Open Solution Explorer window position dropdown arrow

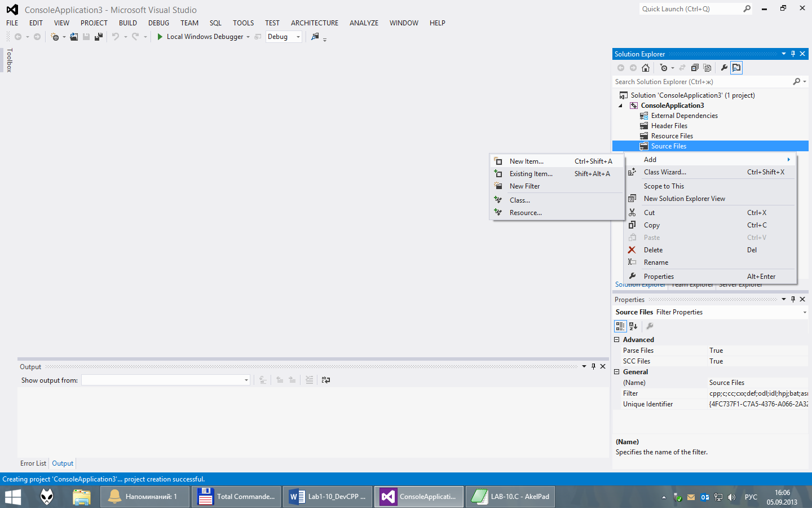783,54
